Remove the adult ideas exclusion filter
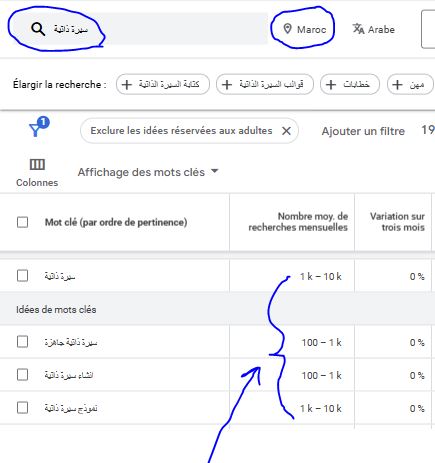 [286, 131]
